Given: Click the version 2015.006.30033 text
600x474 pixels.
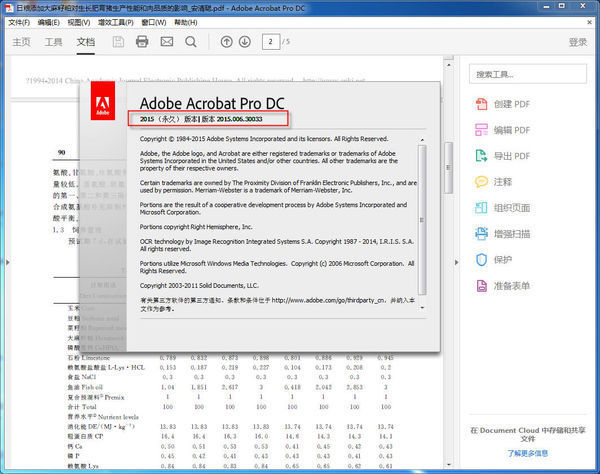Looking at the screenshot, I should click(239, 119).
